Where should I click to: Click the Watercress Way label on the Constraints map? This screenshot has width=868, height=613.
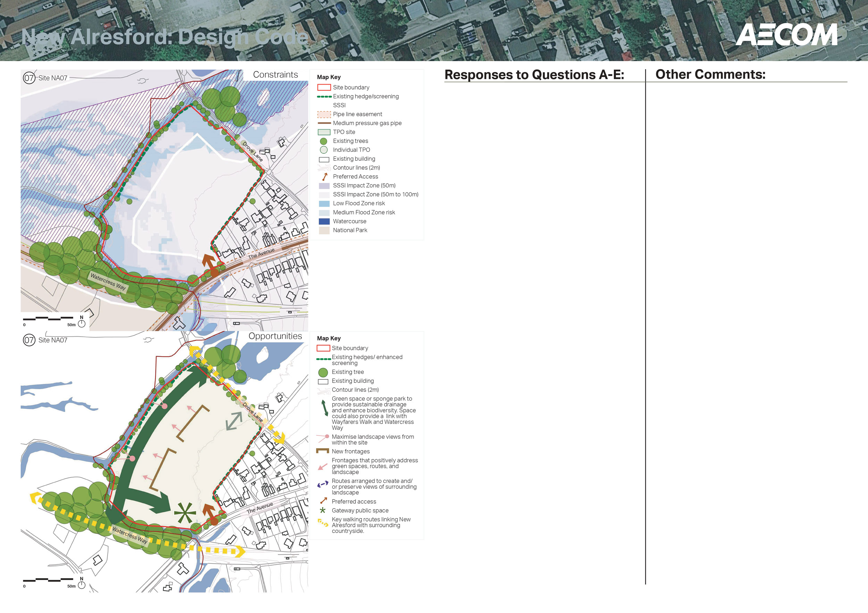[108, 282]
